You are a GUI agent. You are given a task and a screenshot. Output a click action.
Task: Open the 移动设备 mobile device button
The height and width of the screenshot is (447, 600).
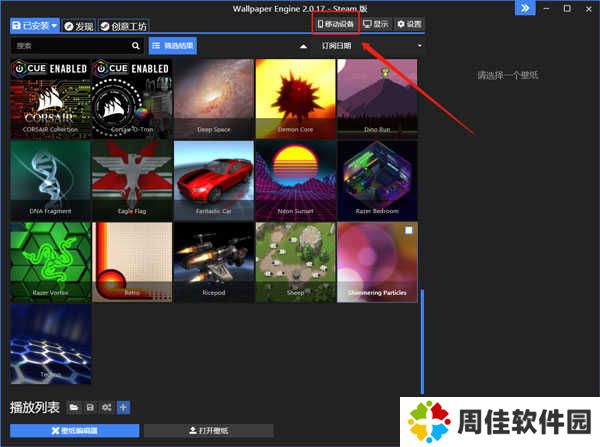click(x=334, y=23)
